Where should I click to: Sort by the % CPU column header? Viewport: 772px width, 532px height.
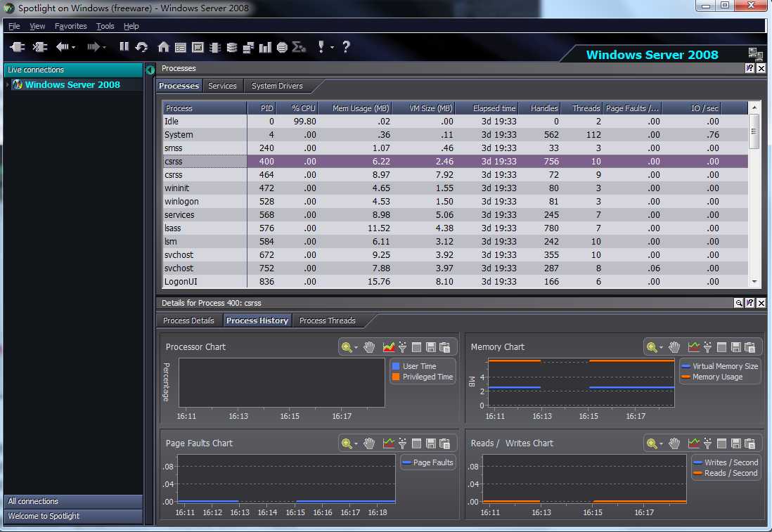(x=298, y=108)
